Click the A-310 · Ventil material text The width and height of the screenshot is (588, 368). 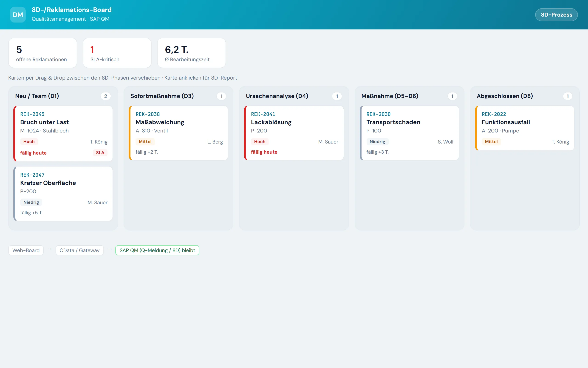152,131
